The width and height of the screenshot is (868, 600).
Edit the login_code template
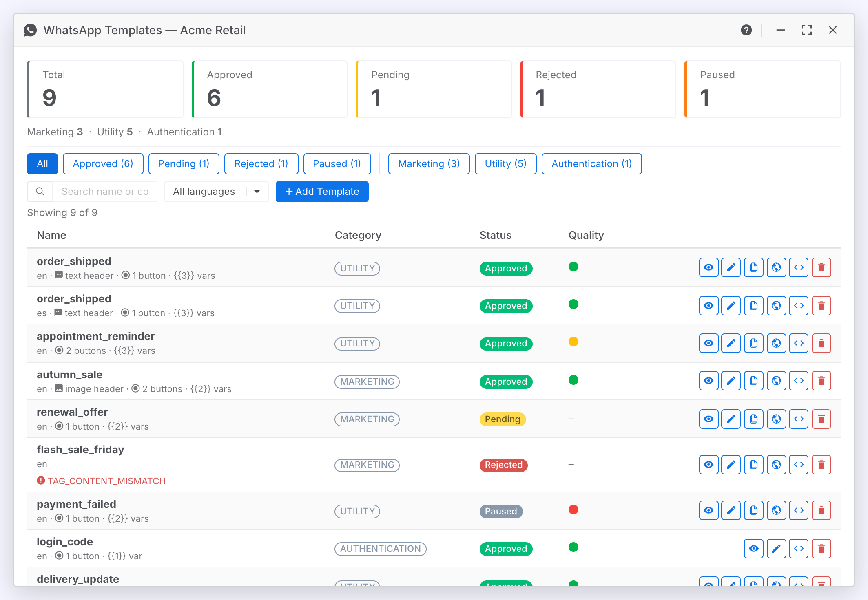776,549
